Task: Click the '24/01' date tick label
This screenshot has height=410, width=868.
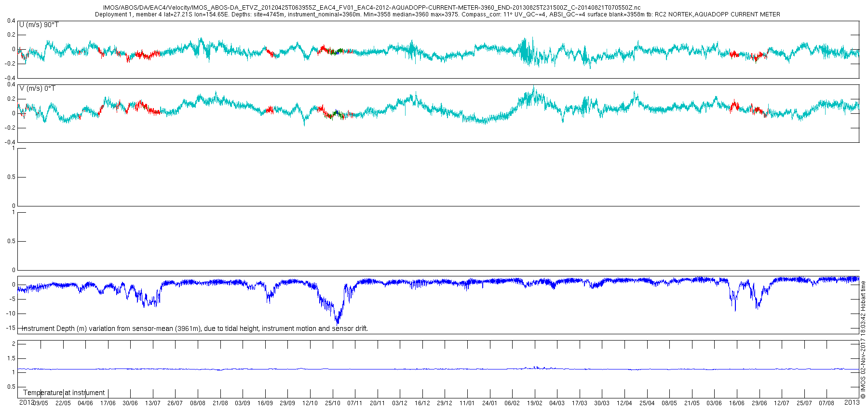Action: (489, 403)
